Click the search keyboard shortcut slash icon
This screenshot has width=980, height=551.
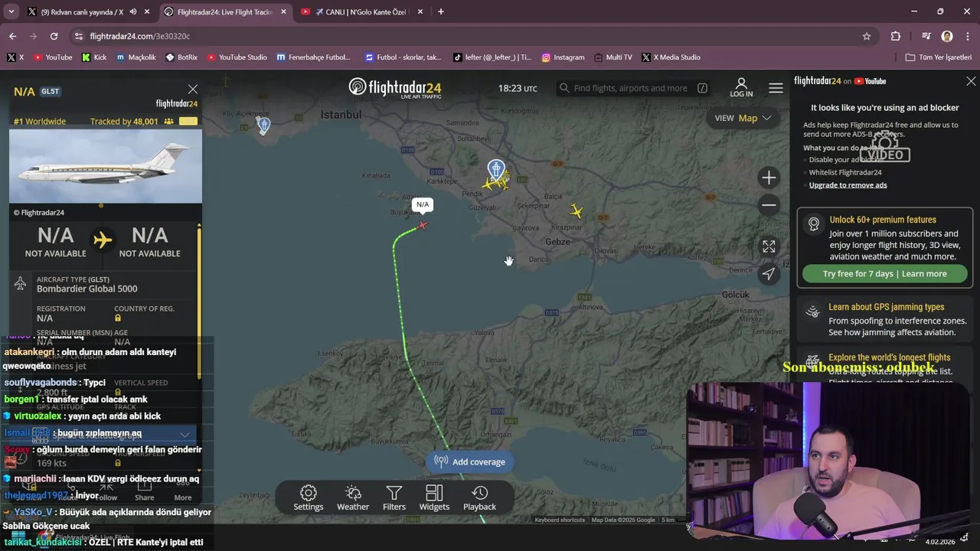click(x=702, y=88)
